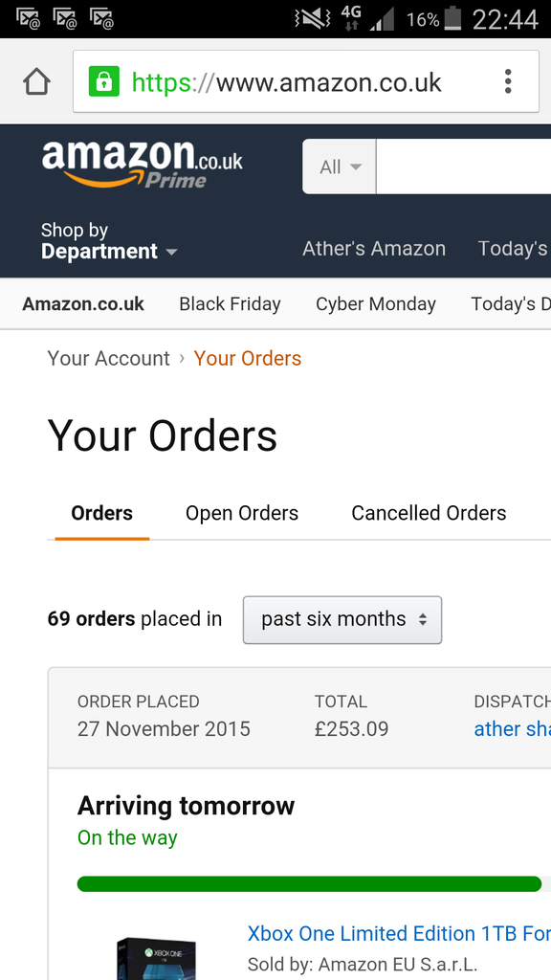Viewport: 551px width, 980px height.
Task: Tap the green padlock security icon
Action: [103, 81]
